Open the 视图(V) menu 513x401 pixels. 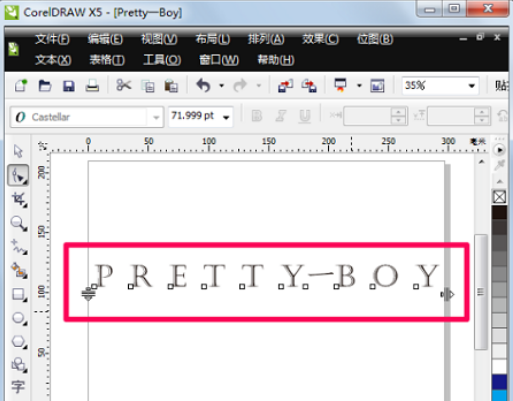click(159, 39)
